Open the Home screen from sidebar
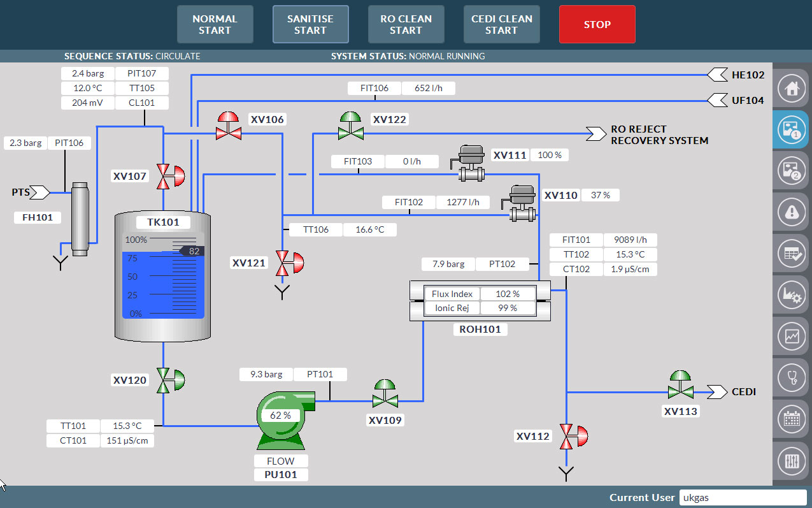Viewport: 812px width, 508px height. click(792, 88)
